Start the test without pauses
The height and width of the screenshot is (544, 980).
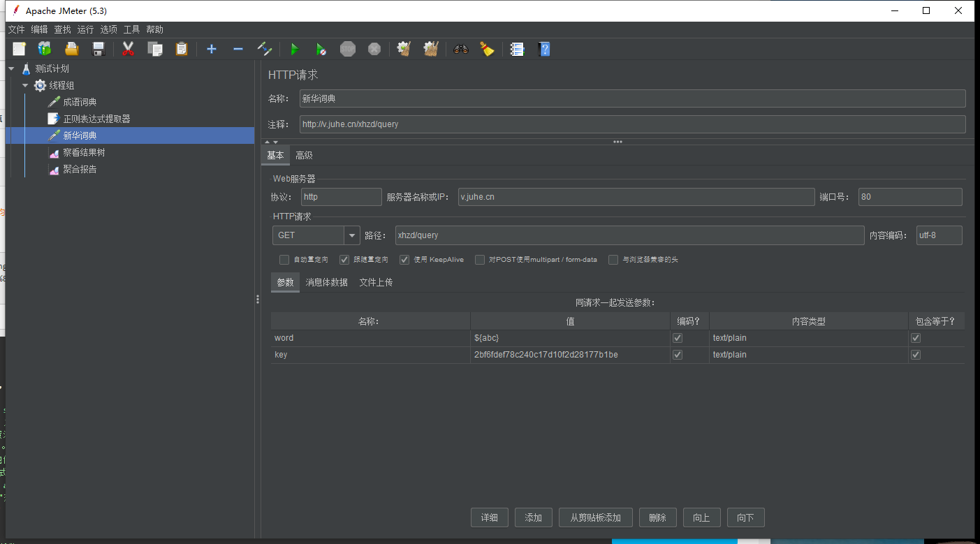321,49
